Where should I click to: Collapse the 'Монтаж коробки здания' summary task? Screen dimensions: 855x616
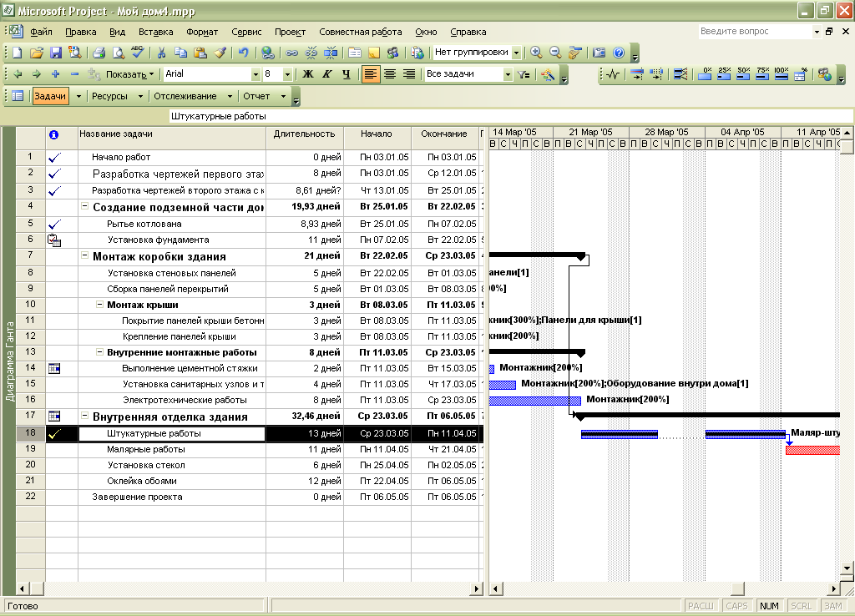pos(84,255)
